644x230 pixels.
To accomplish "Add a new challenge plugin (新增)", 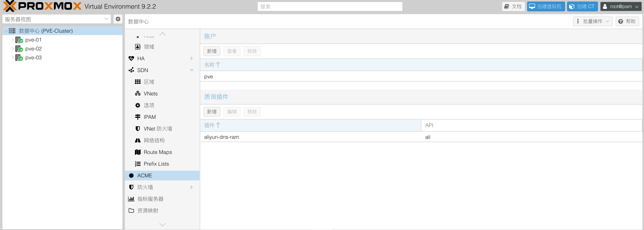I will click(212, 112).
